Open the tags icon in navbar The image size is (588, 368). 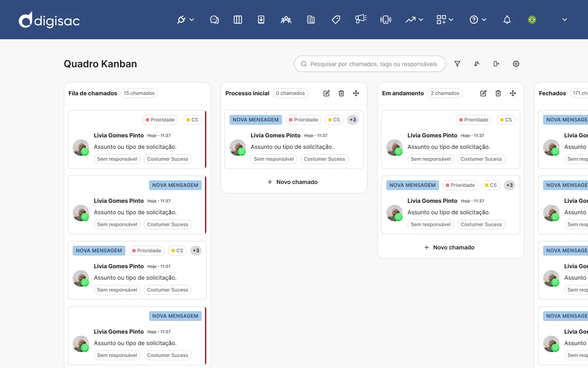point(336,20)
